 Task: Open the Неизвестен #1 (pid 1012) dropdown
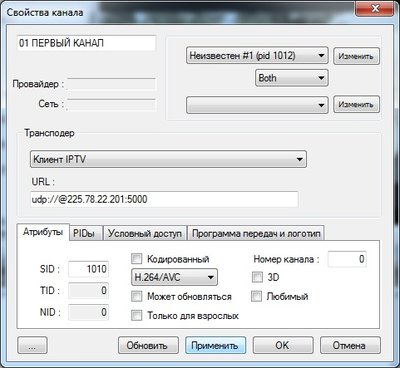point(257,55)
